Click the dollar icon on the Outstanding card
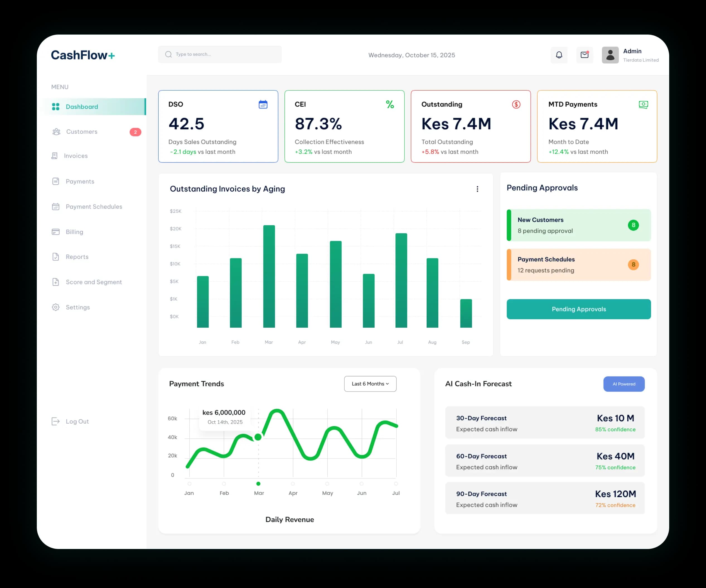The height and width of the screenshot is (588, 706). click(x=516, y=105)
